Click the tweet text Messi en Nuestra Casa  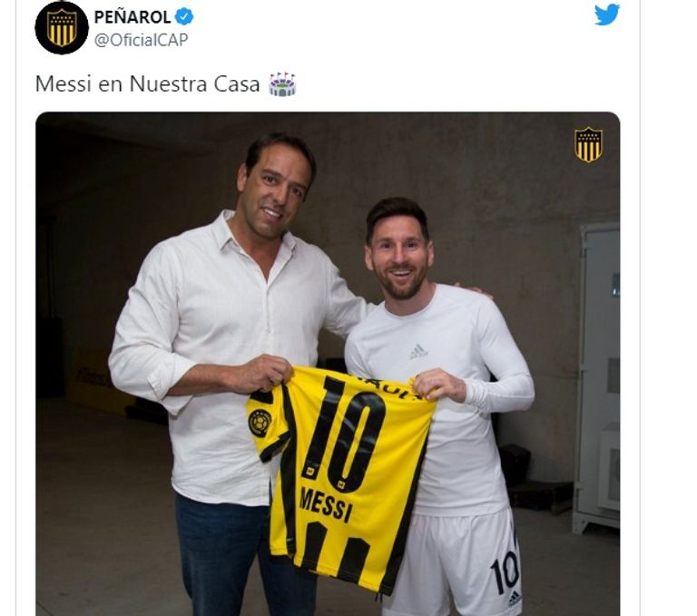147,84
